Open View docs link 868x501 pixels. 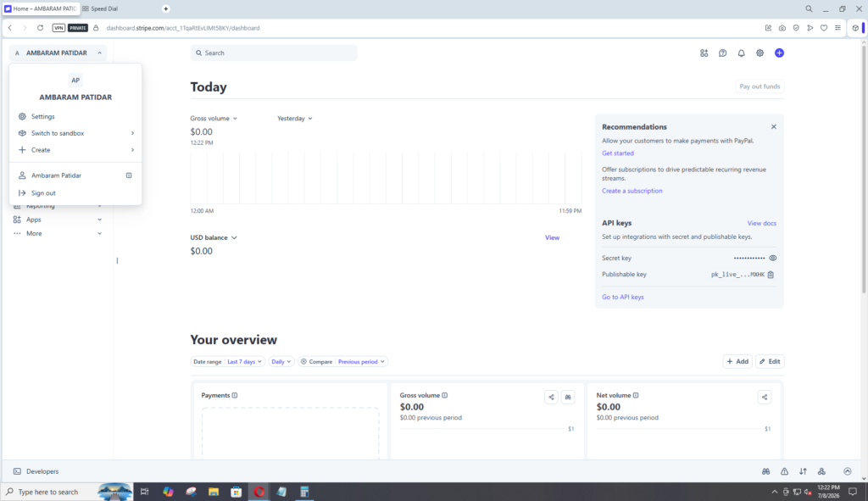coord(762,224)
